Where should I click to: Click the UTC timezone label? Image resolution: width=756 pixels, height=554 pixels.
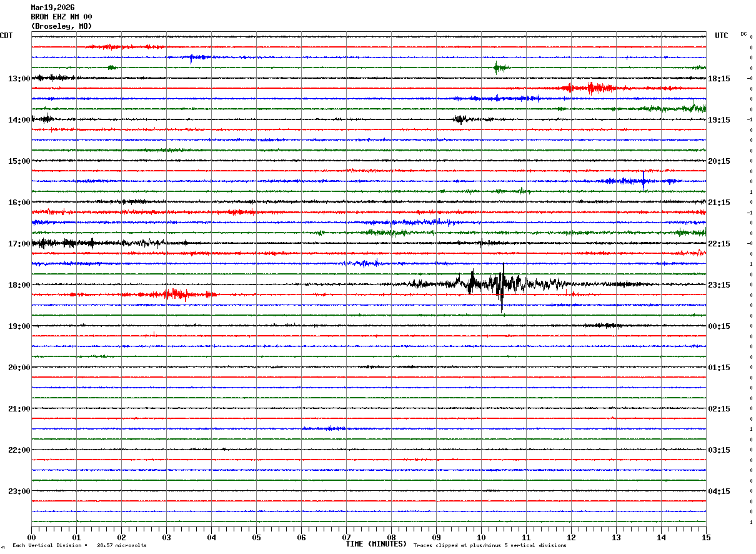point(722,36)
